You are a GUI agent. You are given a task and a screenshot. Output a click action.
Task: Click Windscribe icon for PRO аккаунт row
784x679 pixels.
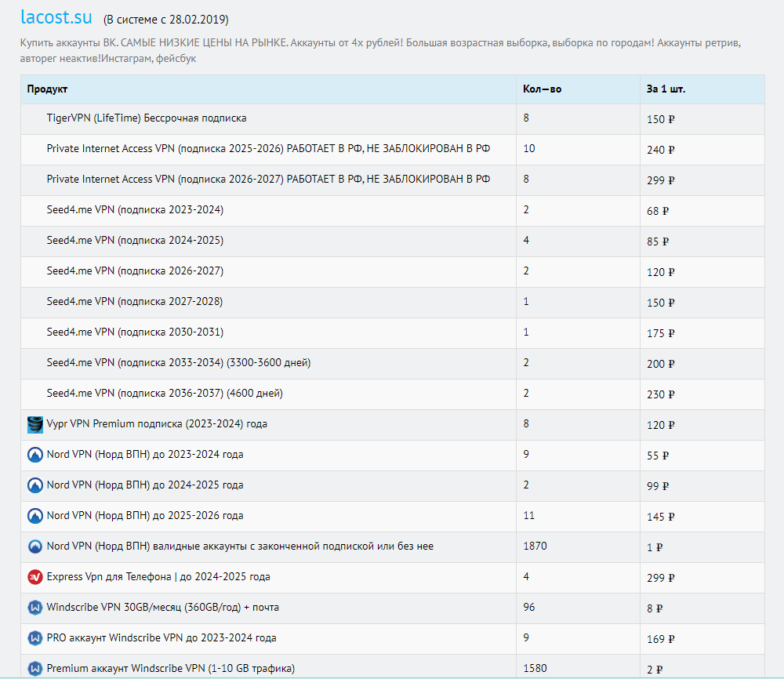coord(35,638)
